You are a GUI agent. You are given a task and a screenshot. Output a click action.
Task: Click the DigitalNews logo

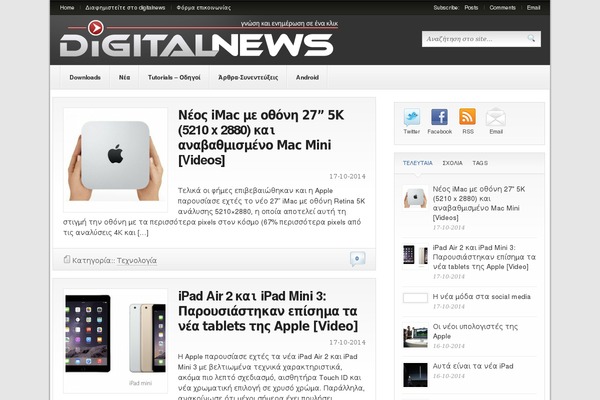[196, 40]
